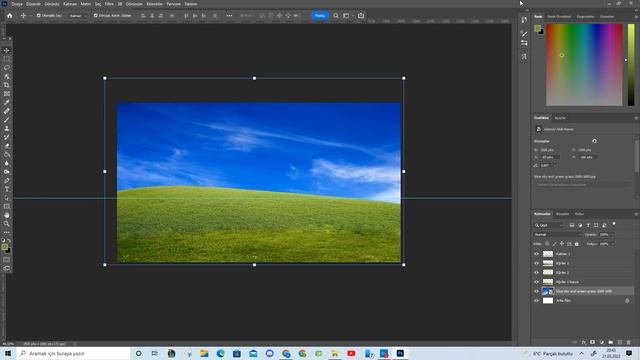Open the workspace switcher dropdown in options bar
Screen dimensions: 640x360
(x=347, y=16)
